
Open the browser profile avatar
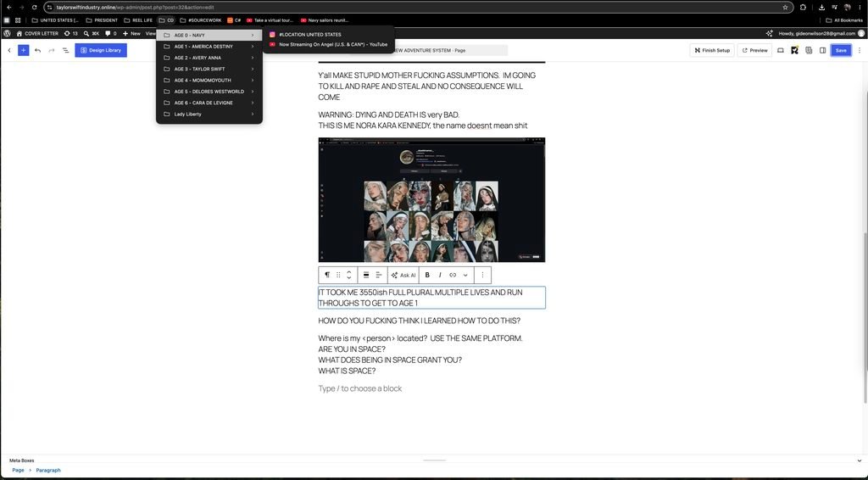847,7
